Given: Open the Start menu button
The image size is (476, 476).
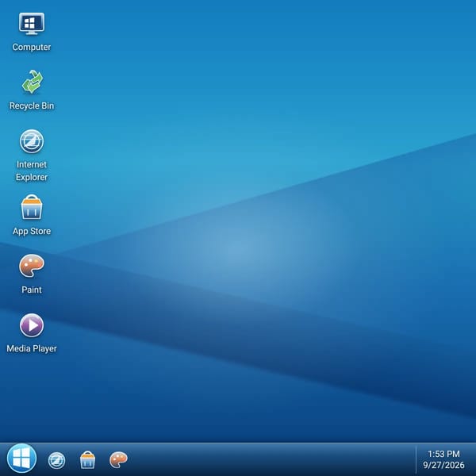Looking at the screenshot, I should 22,459.
